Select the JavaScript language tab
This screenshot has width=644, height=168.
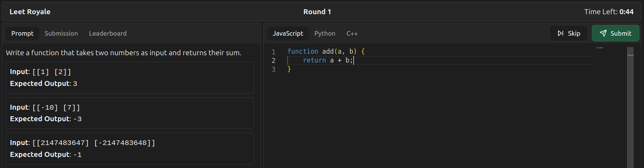coord(288,33)
